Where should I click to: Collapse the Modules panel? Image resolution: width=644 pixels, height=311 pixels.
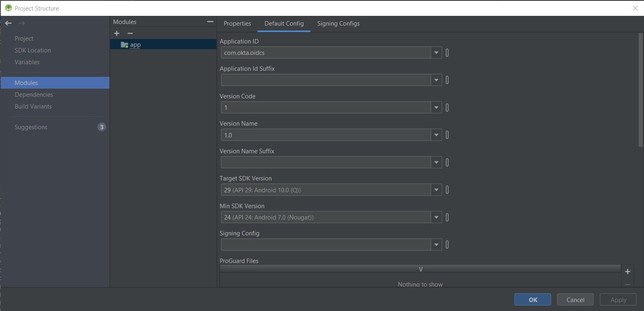point(210,22)
